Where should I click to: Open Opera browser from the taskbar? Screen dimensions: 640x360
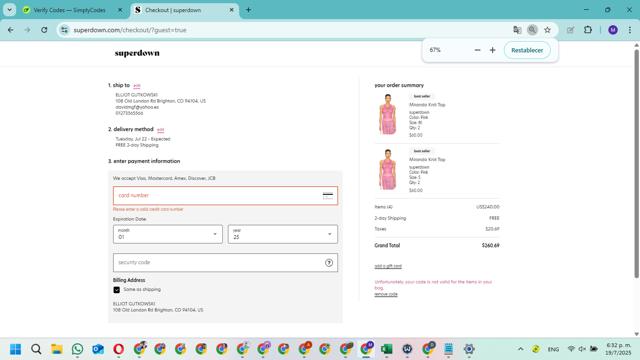pyautogui.click(x=119, y=349)
